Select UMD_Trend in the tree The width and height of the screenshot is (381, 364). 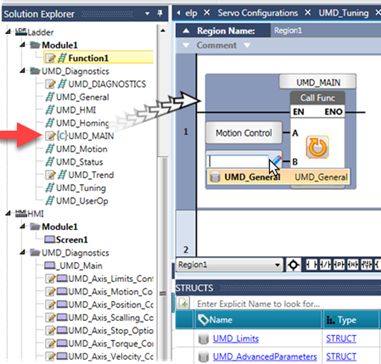[91, 175]
